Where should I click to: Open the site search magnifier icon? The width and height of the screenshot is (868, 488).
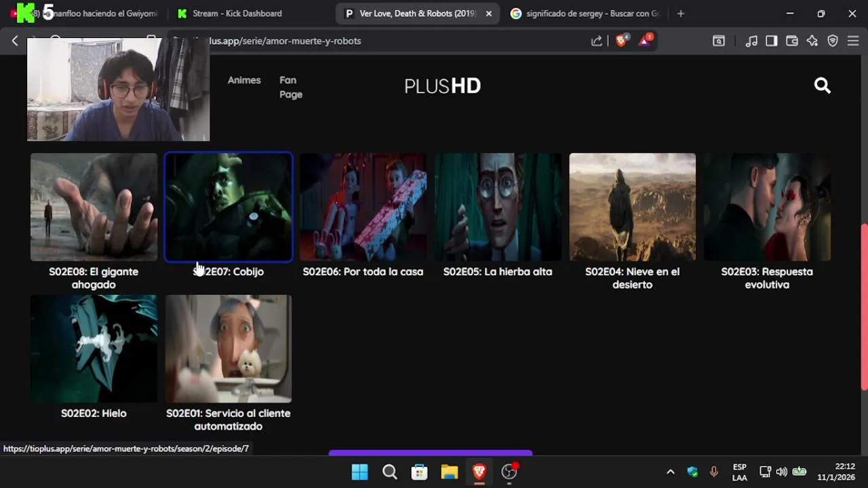(822, 85)
